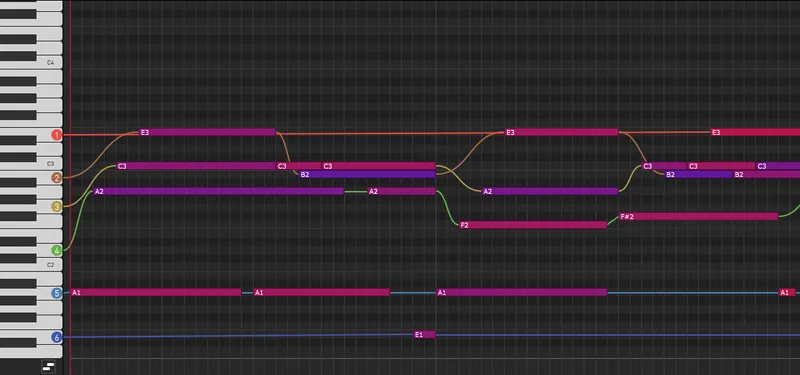Select the F2 note block

pos(533,225)
